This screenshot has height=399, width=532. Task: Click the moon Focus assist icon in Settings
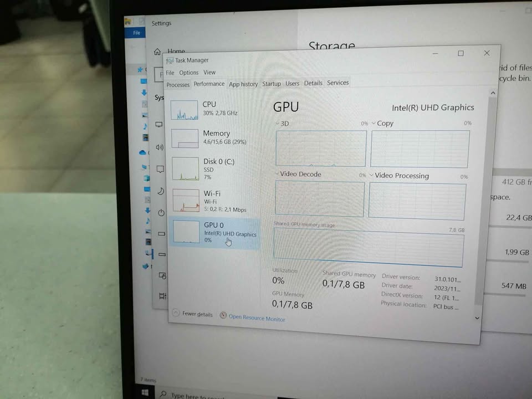161,191
